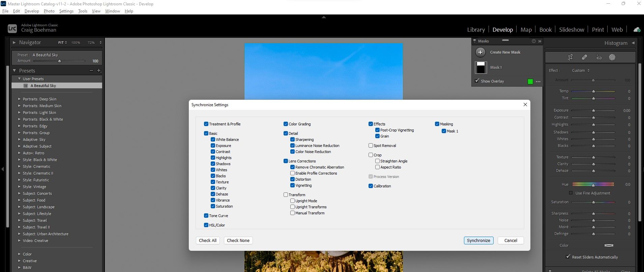Uncheck White Balance checkbox
Screen dimensions: 644x272
pyautogui.click(x=213, y=140)
